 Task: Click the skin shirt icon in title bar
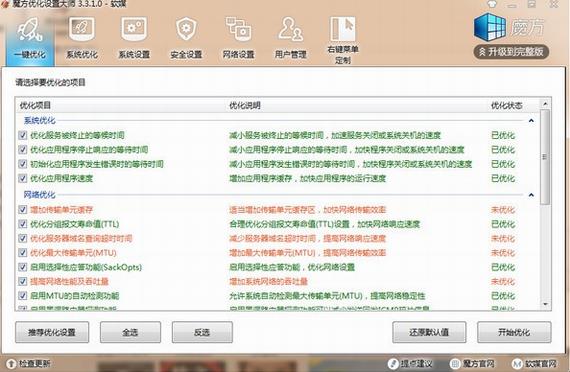[492, 4]
